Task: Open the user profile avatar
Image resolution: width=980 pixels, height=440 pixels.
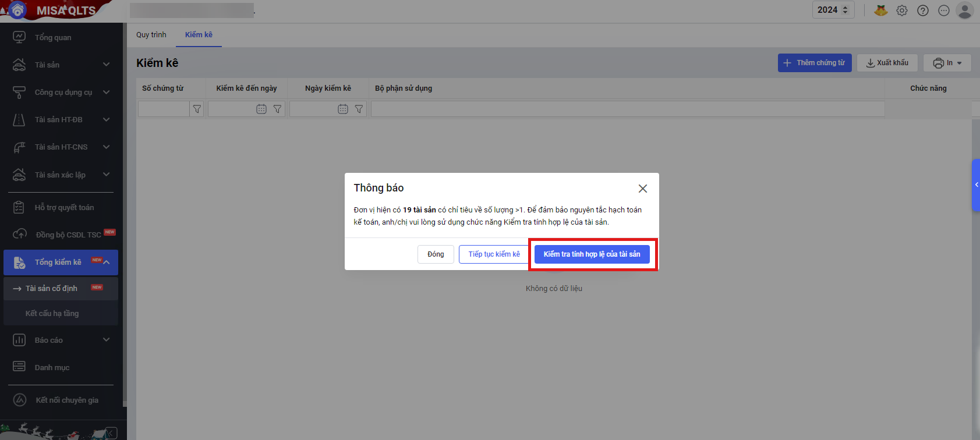Action: [965, 10]
